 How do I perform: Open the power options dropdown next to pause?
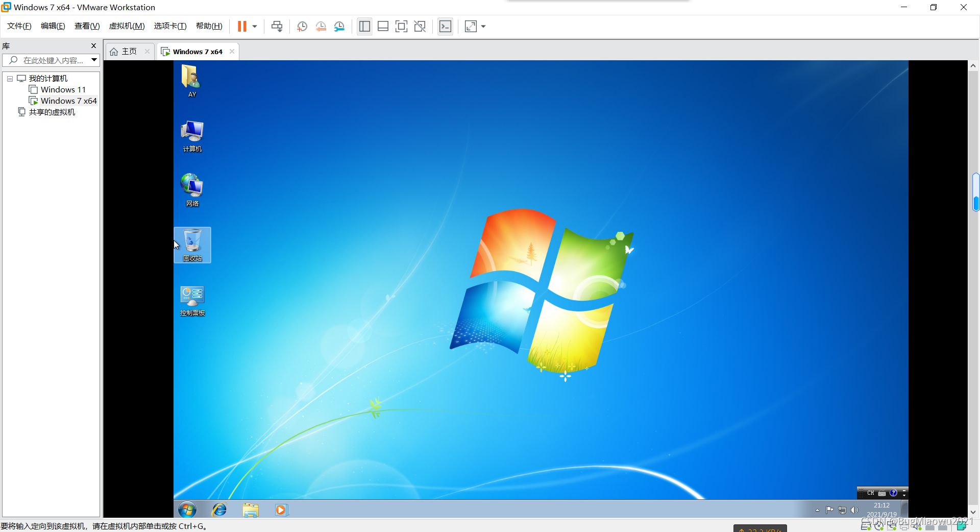click(255, 27)
